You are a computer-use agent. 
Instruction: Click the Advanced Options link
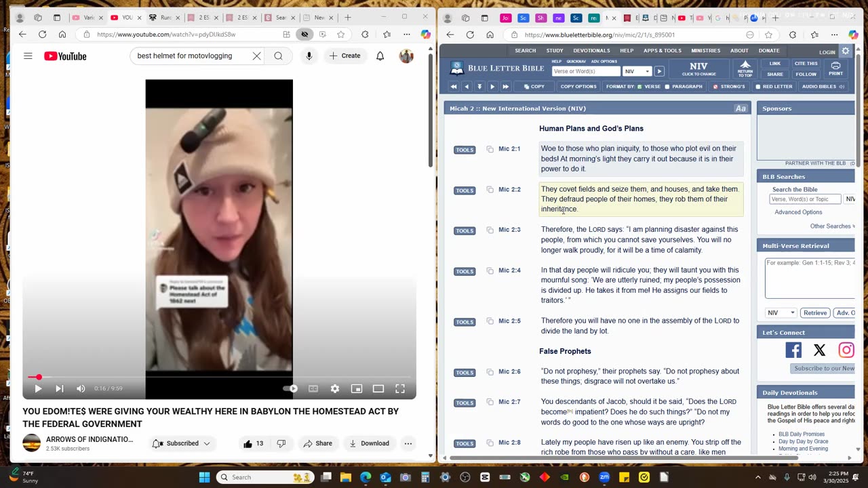[798, 212]
